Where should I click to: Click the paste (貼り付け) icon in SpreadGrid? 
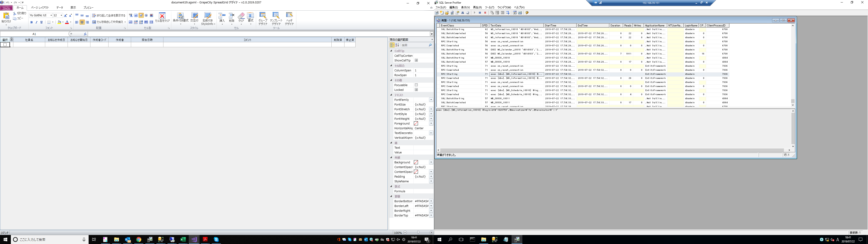click(x=6, y=16)
